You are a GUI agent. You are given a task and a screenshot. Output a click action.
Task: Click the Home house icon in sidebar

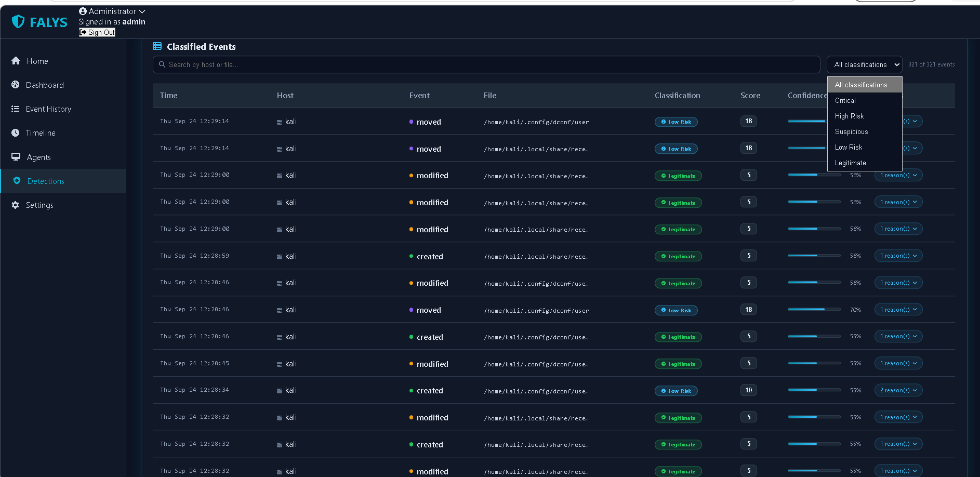(x=16, y=61)
